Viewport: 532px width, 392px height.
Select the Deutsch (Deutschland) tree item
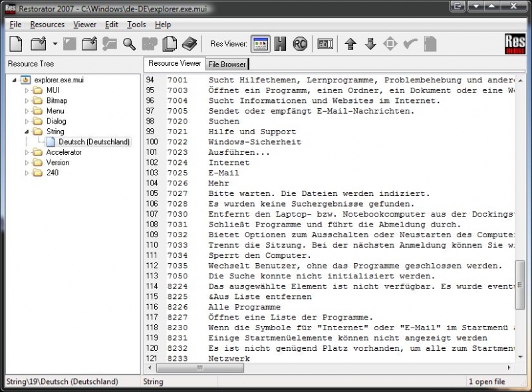pyautogui.click(x=94, y=142)
